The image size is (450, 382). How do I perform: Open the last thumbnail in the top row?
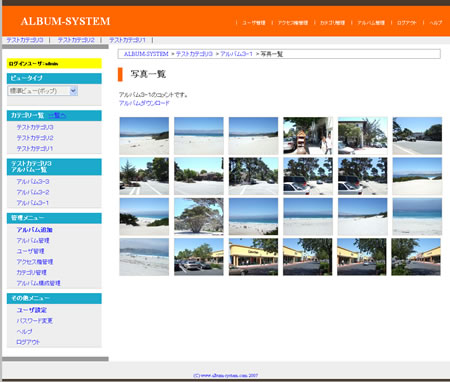tap(417, 136)
